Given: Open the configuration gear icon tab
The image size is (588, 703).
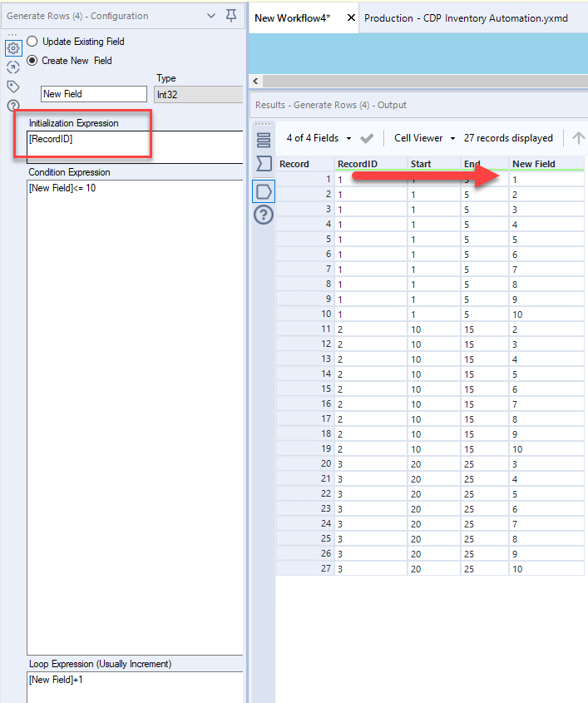Looking at the screenshot, I should (13, 48).
